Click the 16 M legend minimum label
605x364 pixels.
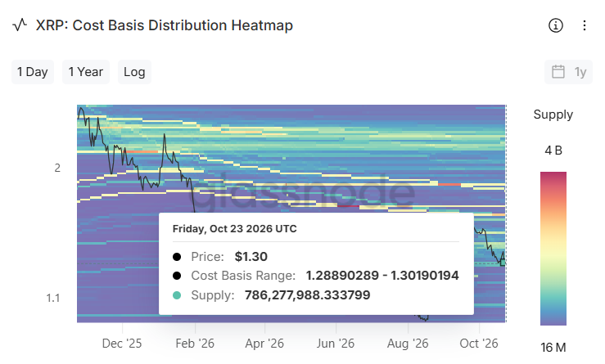pos(553,348)
